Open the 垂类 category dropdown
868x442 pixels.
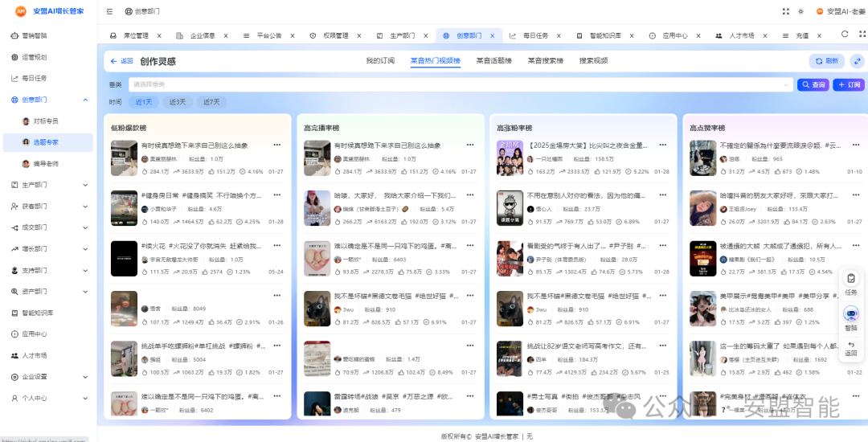[x=461, y=84]
